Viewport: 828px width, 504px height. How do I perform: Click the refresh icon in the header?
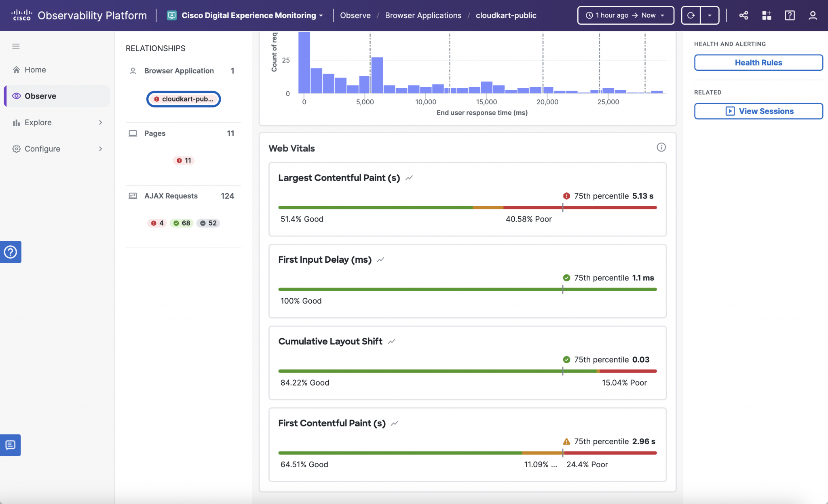point(691,15)
